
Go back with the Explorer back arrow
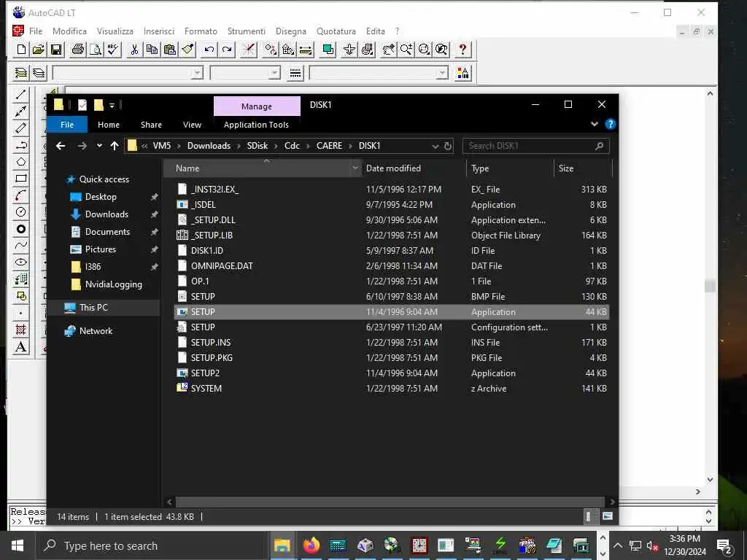point(61,146)
